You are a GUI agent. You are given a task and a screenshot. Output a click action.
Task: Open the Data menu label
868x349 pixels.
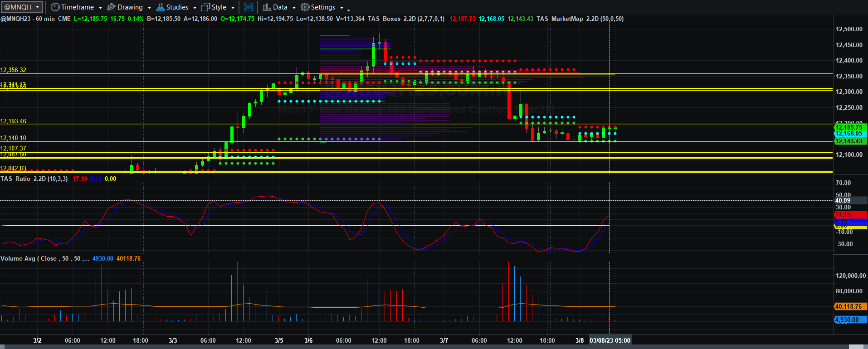tap(280, 7)
